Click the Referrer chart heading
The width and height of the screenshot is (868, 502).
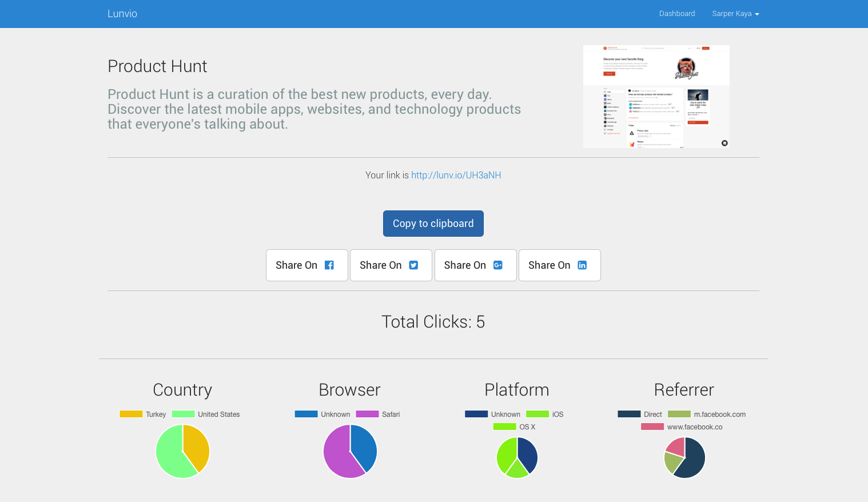[684, 390]
